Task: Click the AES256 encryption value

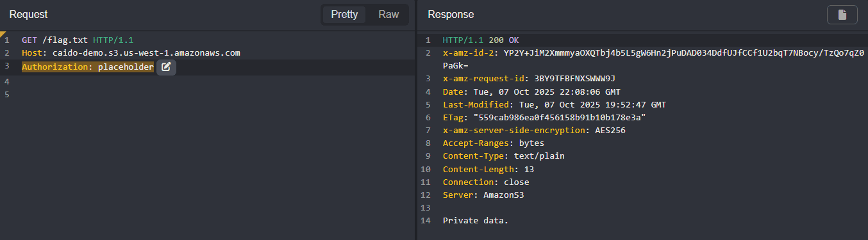Action: click(610, 131)
